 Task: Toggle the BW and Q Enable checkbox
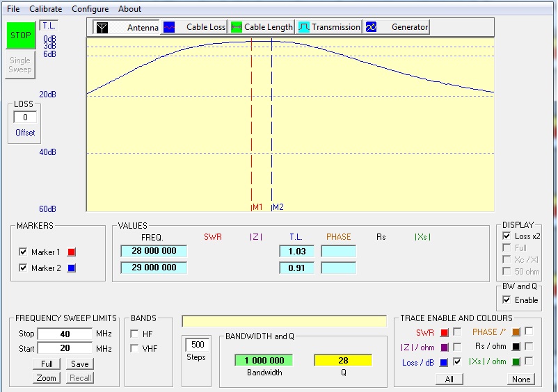[507, 300]
